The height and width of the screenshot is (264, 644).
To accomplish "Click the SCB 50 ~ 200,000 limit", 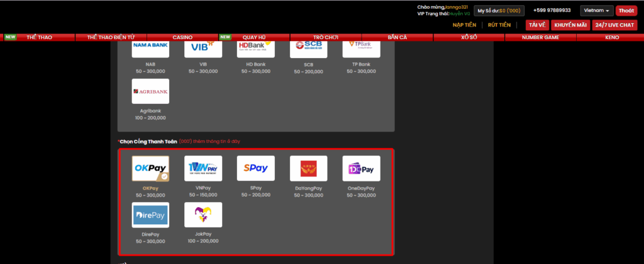I will click(x=308, y=72).
